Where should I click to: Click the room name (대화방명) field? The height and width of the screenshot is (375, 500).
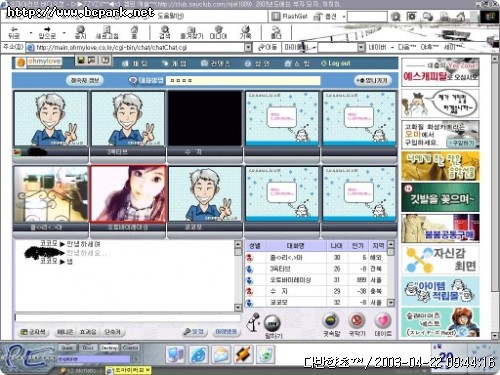coord(243,80)
